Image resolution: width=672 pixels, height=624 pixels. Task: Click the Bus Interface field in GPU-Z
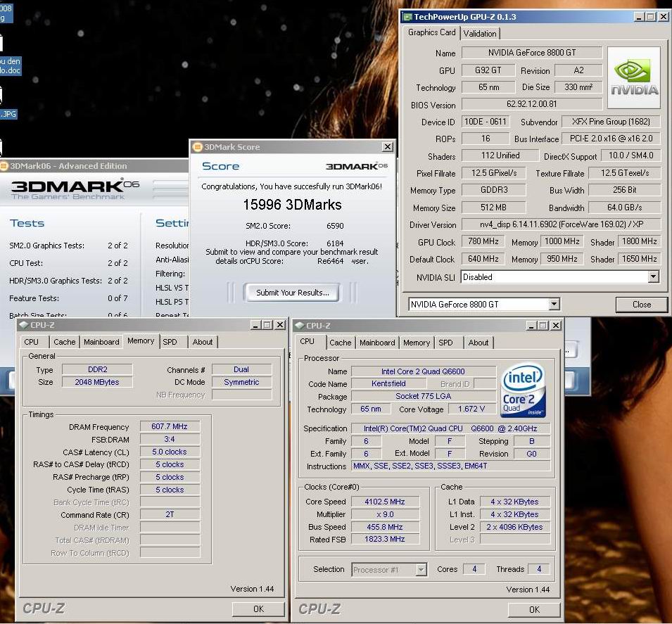[611, 139]
